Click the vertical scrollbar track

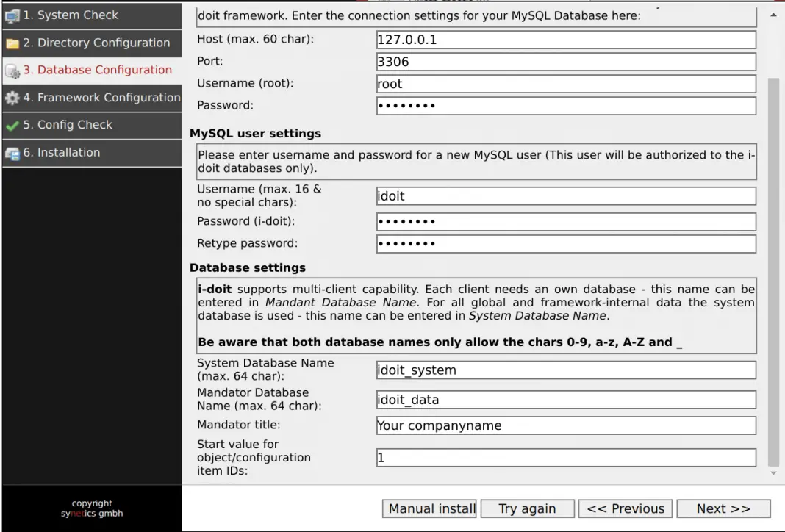pos(773,294)
